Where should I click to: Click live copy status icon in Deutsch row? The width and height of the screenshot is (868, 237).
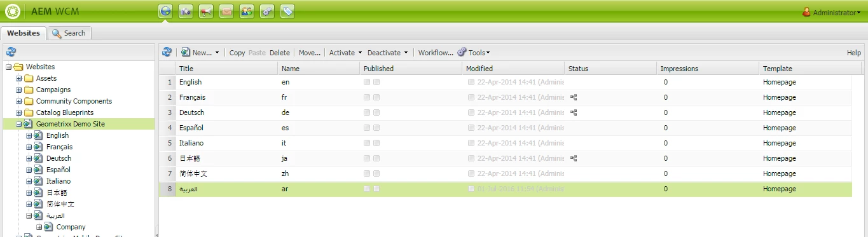click(x=574, y=113)
